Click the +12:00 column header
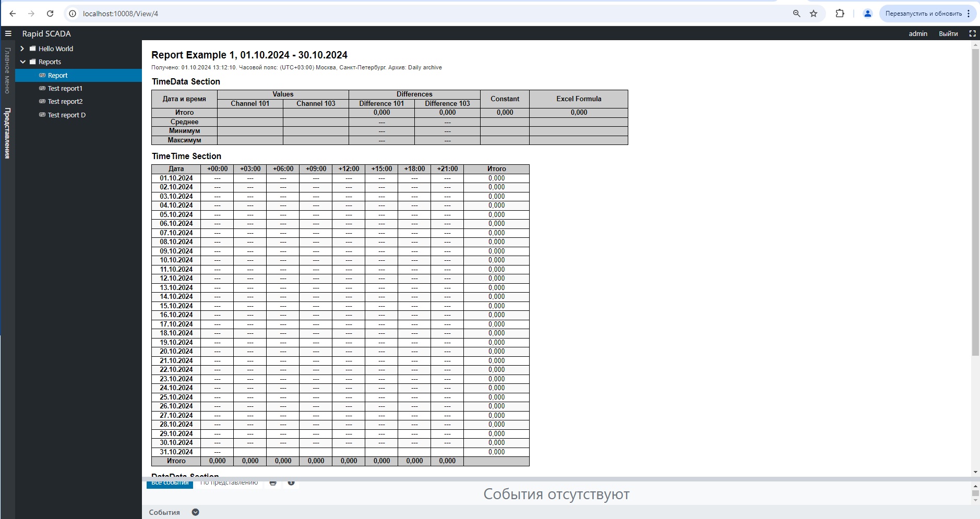Viewport: 980px width, 519px height. [349, 168]
